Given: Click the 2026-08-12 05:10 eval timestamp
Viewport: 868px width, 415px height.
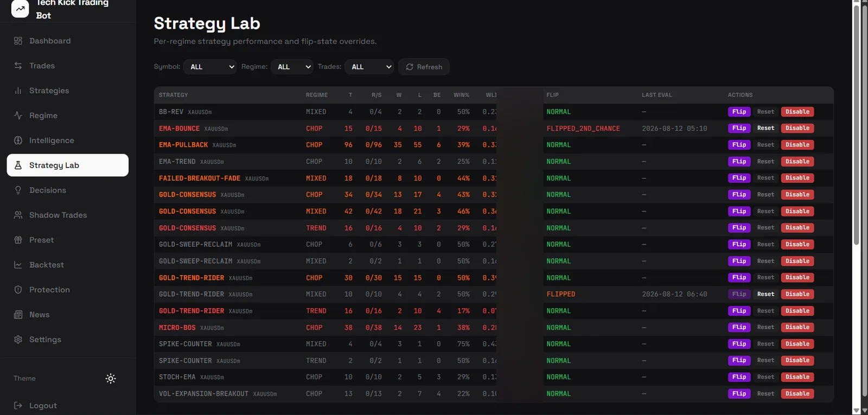Looking at the screenshot, I should (x=674, y=129).
